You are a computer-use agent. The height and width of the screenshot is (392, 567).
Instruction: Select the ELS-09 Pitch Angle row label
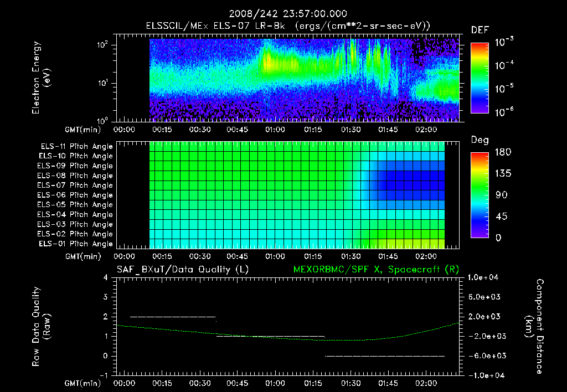click(75, 166)
